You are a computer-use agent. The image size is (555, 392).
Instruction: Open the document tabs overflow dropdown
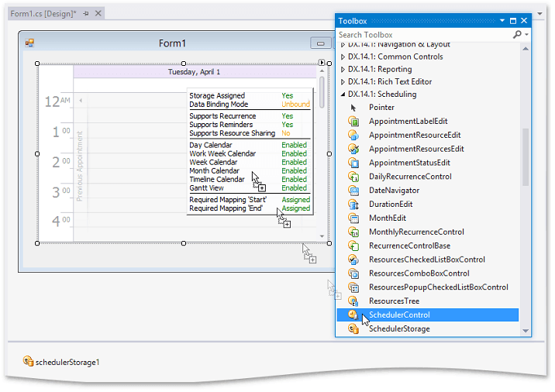click(539, 14)
